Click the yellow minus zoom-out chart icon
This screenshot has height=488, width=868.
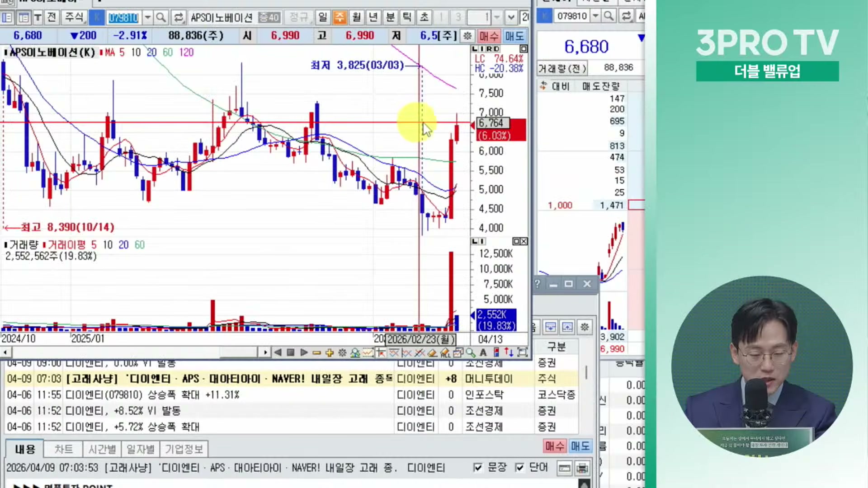(316, 353)
